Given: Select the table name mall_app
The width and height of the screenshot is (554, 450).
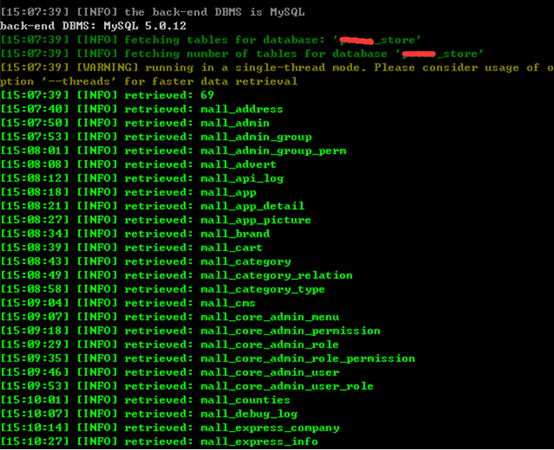Looking at the screenshot, I should point(228,192).
